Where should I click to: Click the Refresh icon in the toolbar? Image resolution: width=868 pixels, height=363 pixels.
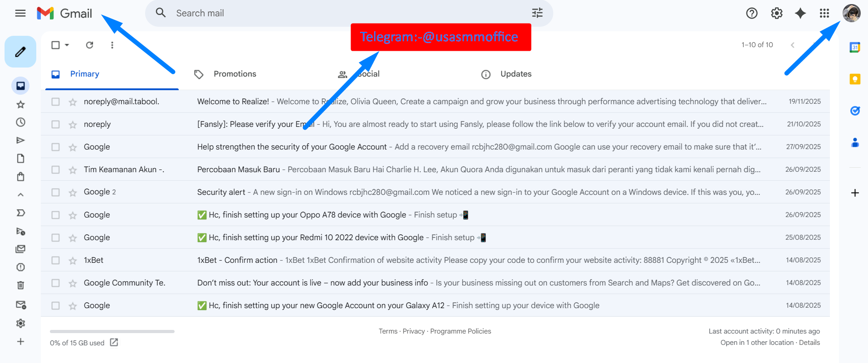[90, 45]
